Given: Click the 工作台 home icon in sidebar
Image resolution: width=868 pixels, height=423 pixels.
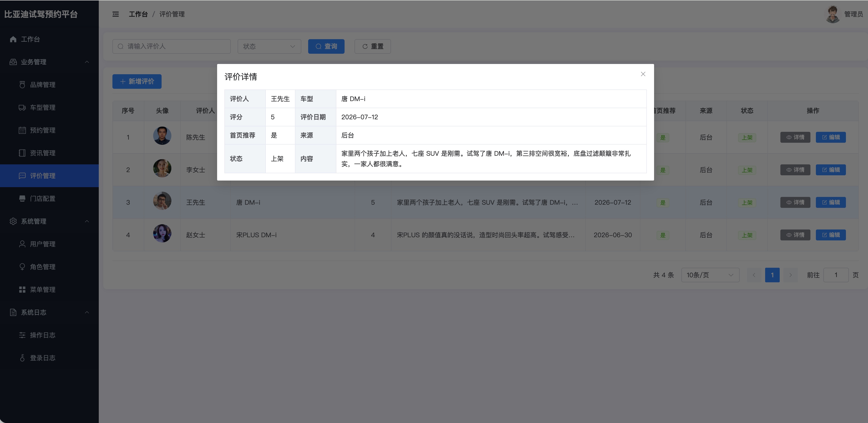Looking at the screenshot, I should (13, 39).
